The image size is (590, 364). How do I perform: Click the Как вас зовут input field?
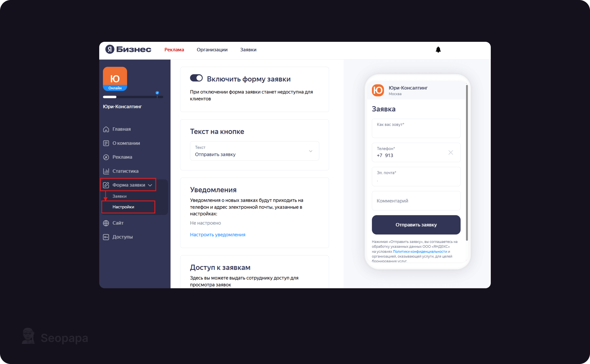(416, 128)
